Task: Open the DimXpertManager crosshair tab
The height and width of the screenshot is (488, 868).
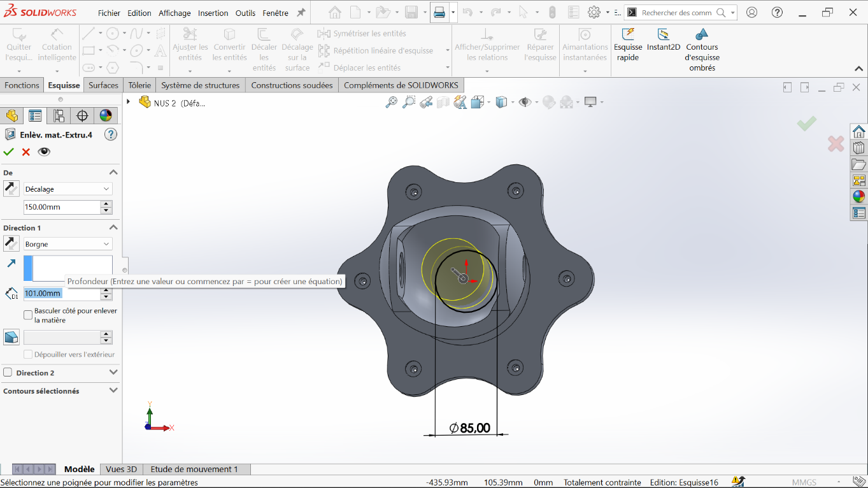Action: 82,115
